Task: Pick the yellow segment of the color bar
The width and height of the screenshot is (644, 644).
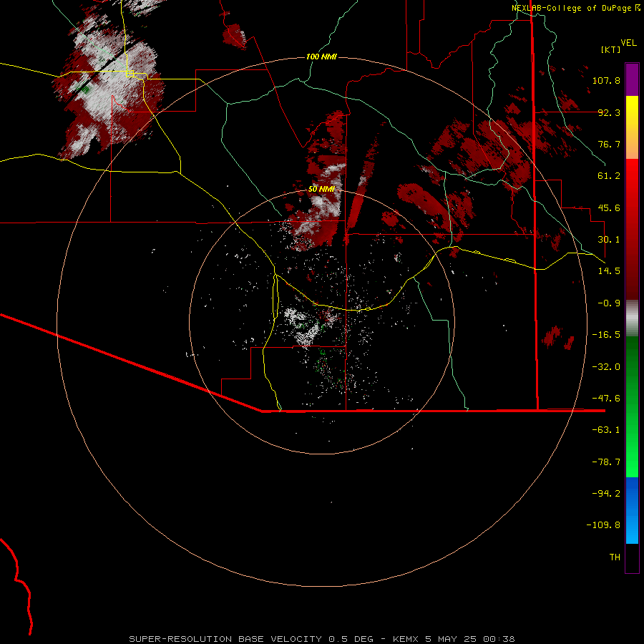Action: tap(632, 127)
